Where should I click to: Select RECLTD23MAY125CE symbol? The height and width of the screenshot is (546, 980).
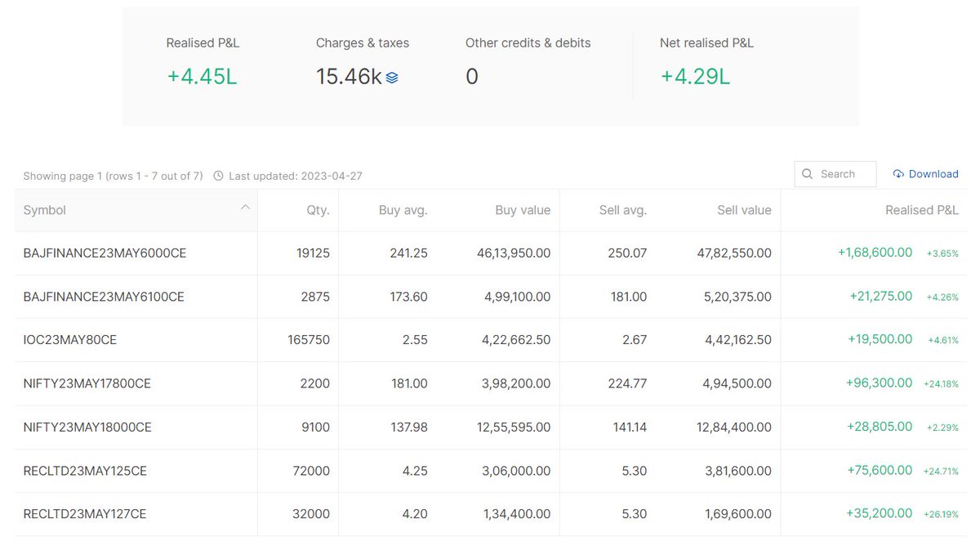pyautogui.click(x=85, y=471)
